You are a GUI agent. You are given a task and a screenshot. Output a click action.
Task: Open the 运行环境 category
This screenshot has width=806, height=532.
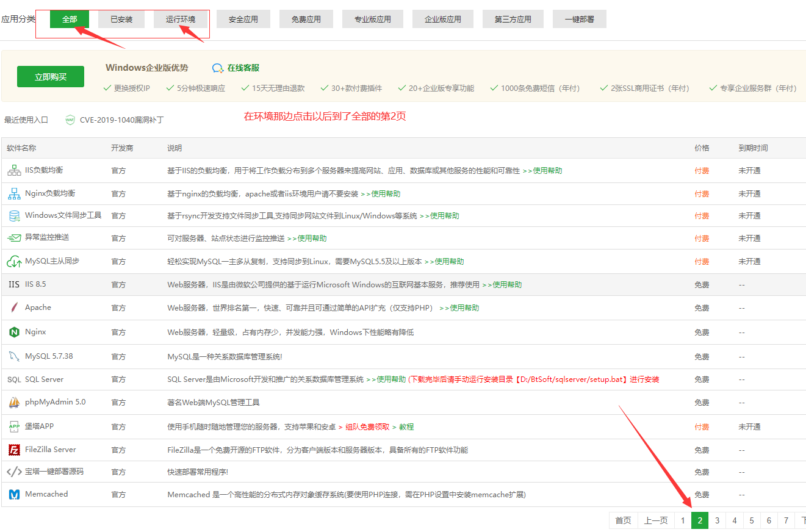(x=181, y=19)
